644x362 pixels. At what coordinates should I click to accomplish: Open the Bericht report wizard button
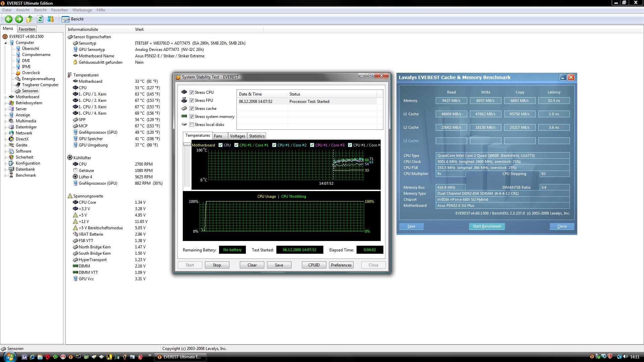pyautogui.click(x=73, y=19)
